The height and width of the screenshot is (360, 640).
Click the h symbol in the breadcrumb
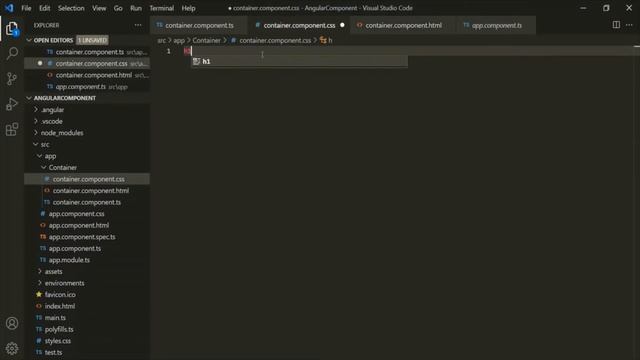coord(327,40)
